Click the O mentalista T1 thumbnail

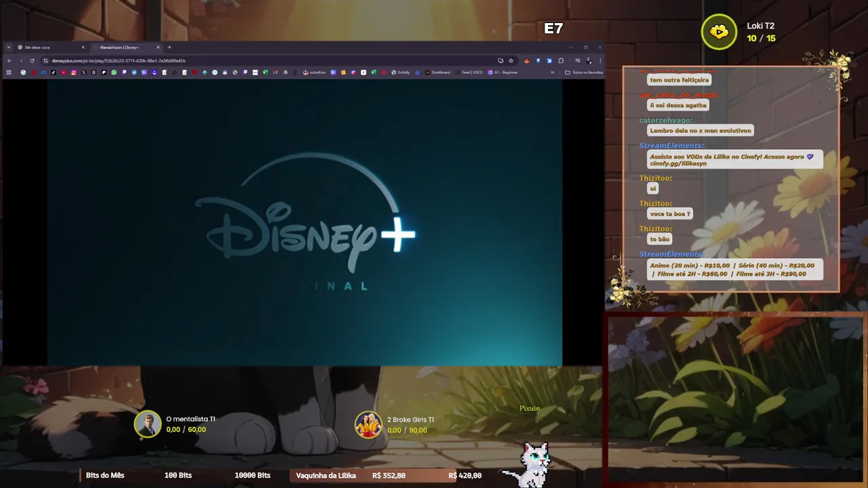click(147, 424)
